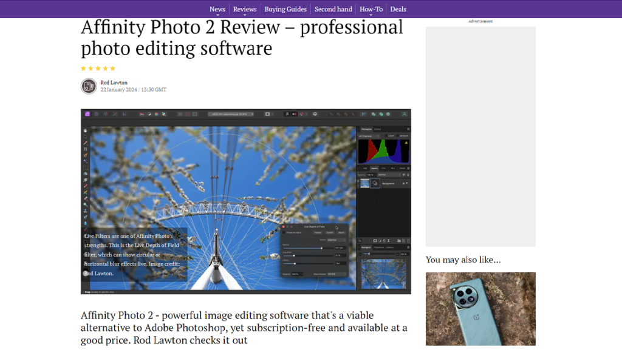Viewport: 622px width, 364px height.
Task: Go to the Buying Guides section
Action: pyautogui.click(x=285, y=9)
